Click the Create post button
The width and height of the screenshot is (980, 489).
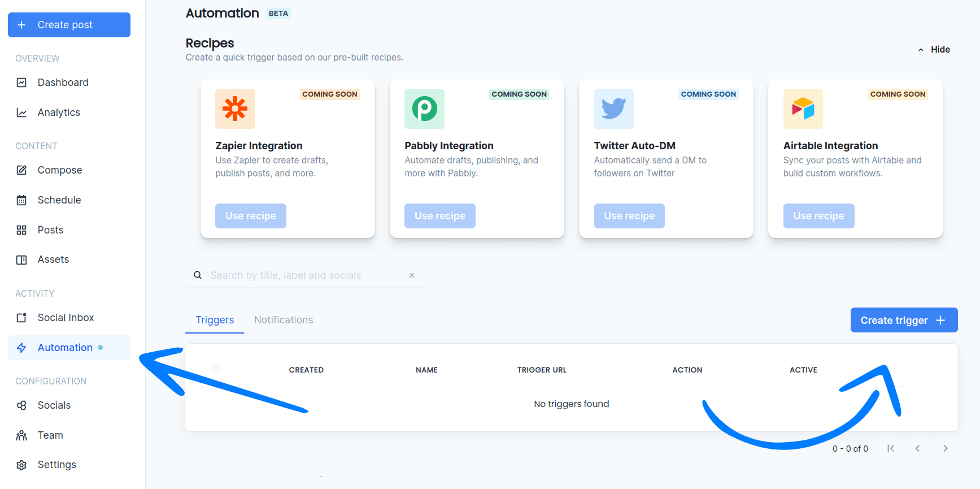(69, 25)
